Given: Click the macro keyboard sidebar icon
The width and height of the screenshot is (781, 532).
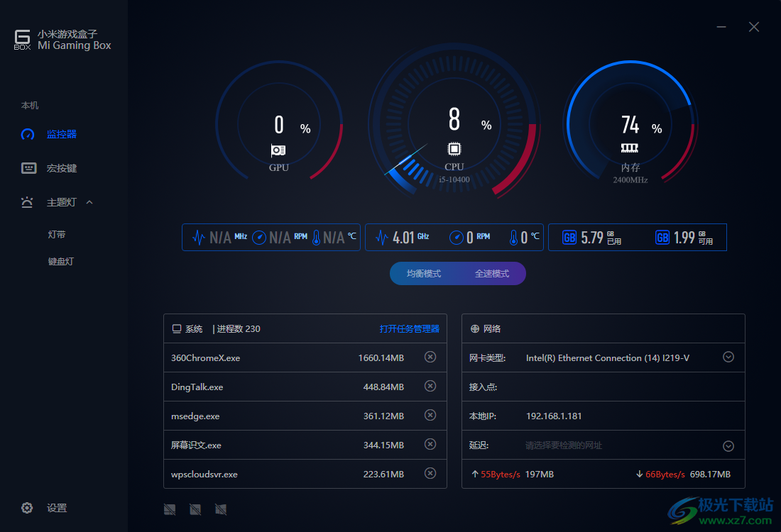Looking at the screenshot, I should (x=28, y=168).
